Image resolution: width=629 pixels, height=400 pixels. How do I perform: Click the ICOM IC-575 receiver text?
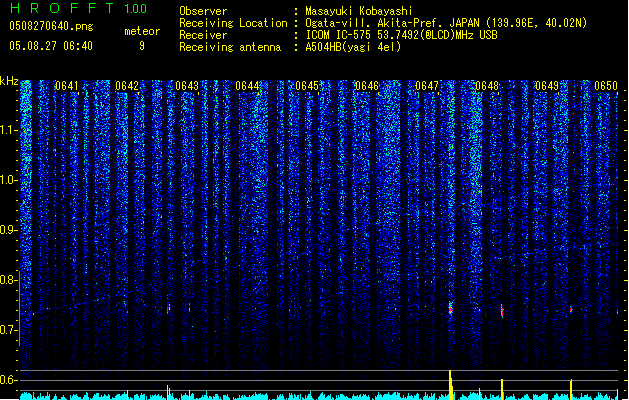pos(401,35)
